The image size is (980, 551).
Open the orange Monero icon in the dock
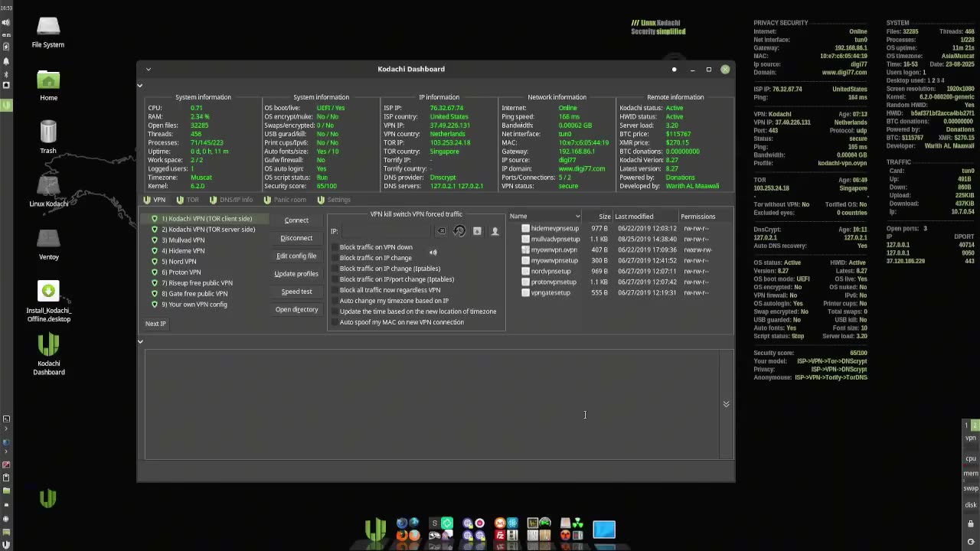500,523
